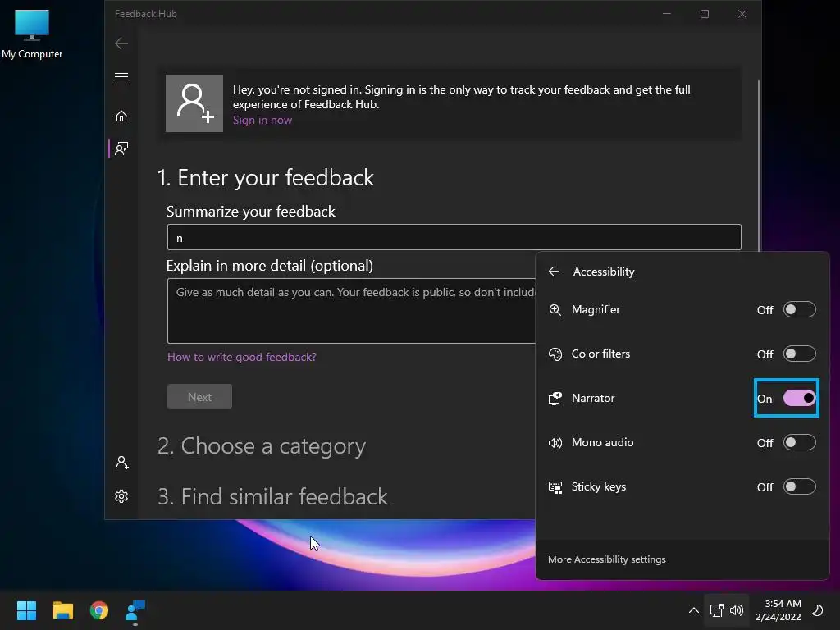The height and width of the screenshot is (630, 840).
Task: Open the Feedback section in sidebar
Action: click(121, 148)
